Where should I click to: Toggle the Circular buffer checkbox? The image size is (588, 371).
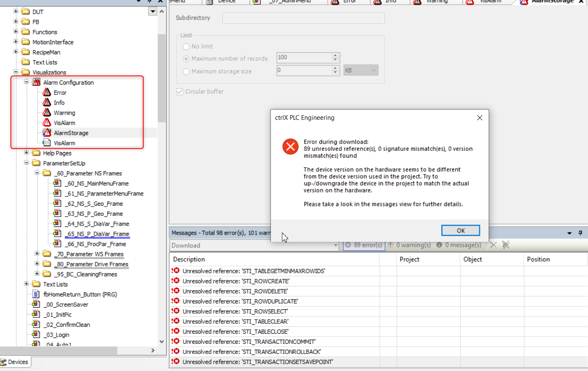click(180, 91)
